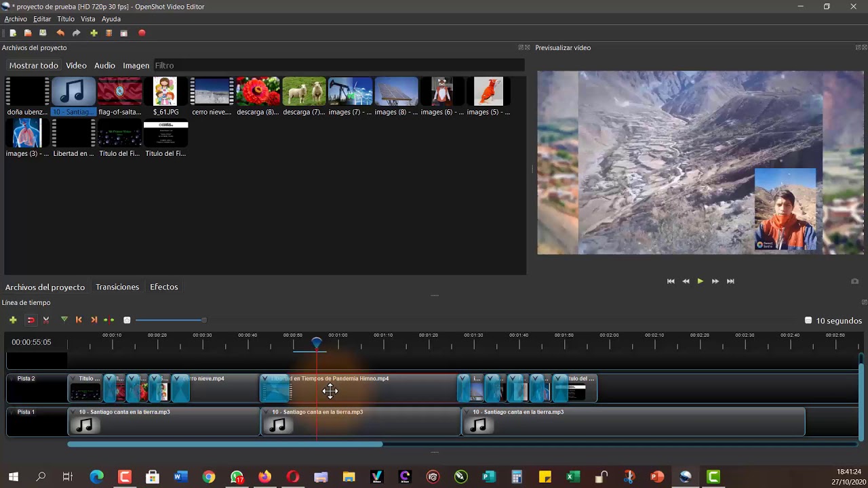868x488 pixels.
Task: Select the Razor scissors tool on timeline
Action: (x=46, y=320)
